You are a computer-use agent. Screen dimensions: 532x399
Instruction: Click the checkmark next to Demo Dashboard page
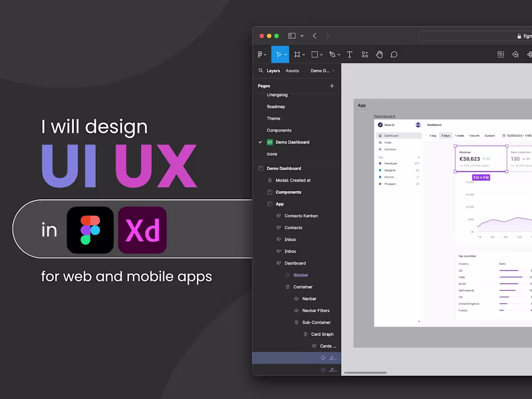260,142
